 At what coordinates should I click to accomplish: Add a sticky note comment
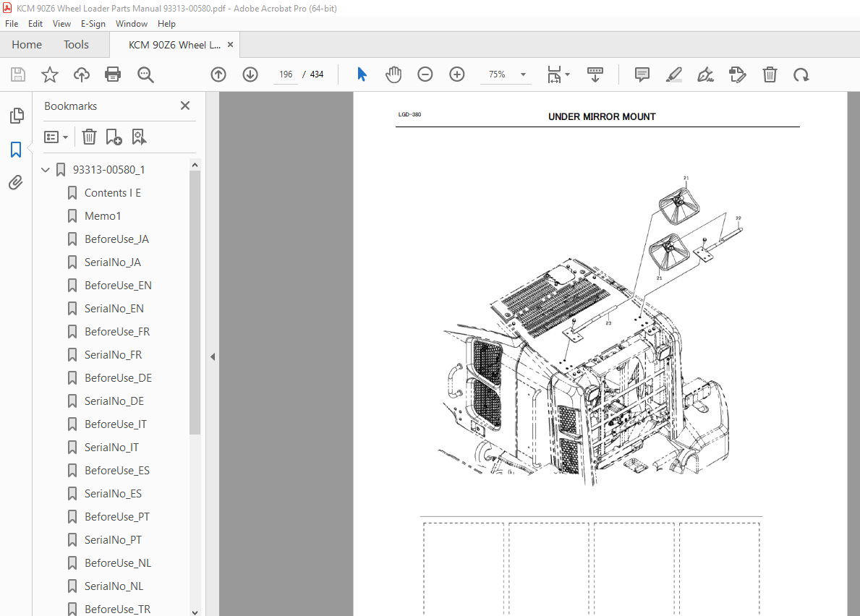click(x=642, y=74)
